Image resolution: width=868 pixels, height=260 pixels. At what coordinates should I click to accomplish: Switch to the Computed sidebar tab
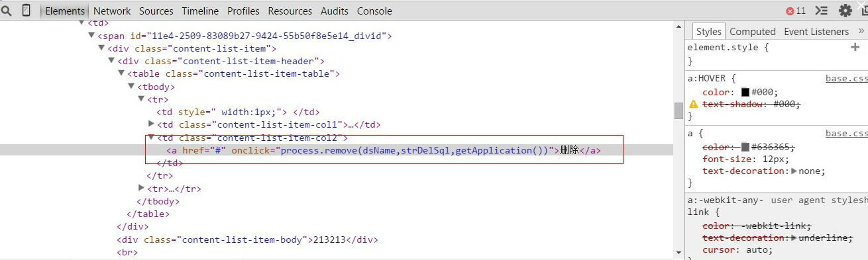[x=753, y=31]
